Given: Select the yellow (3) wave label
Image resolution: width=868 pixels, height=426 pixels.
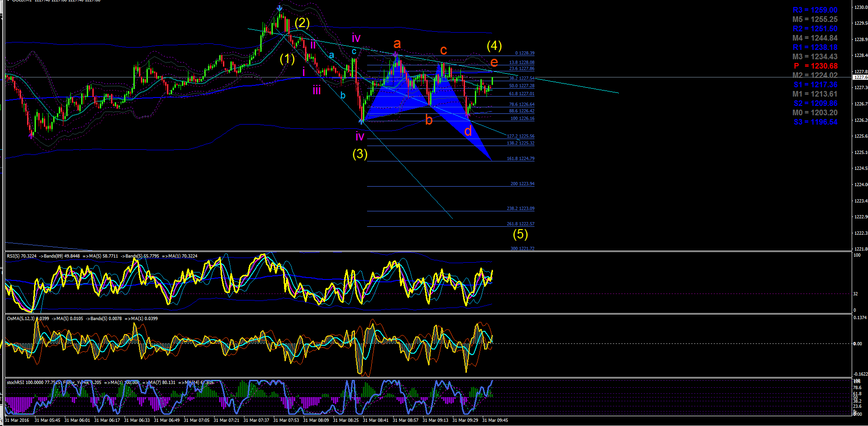Looking at the screenshot, I should 360,154.
